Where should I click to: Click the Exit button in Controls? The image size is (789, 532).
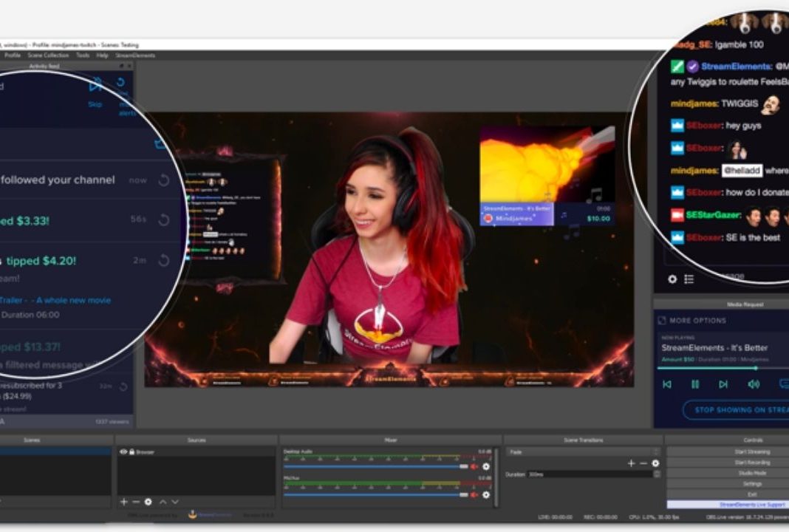(x=753, y=494)
